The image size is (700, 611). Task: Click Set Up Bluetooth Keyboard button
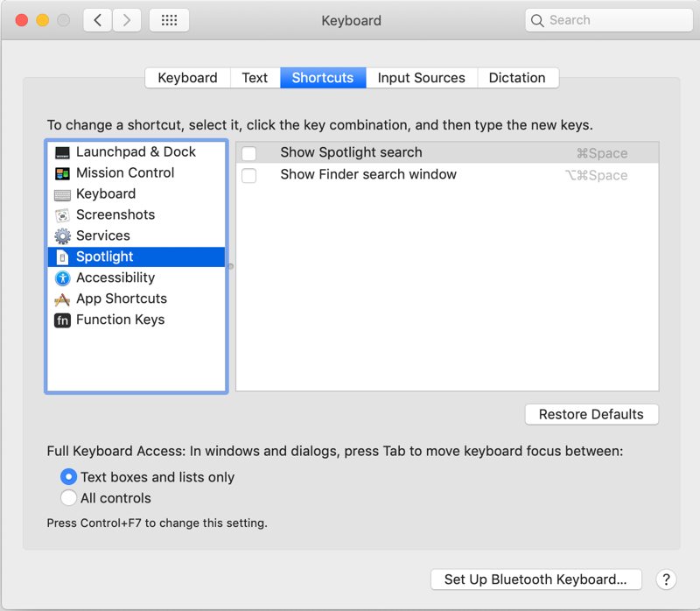pos(535,579)
